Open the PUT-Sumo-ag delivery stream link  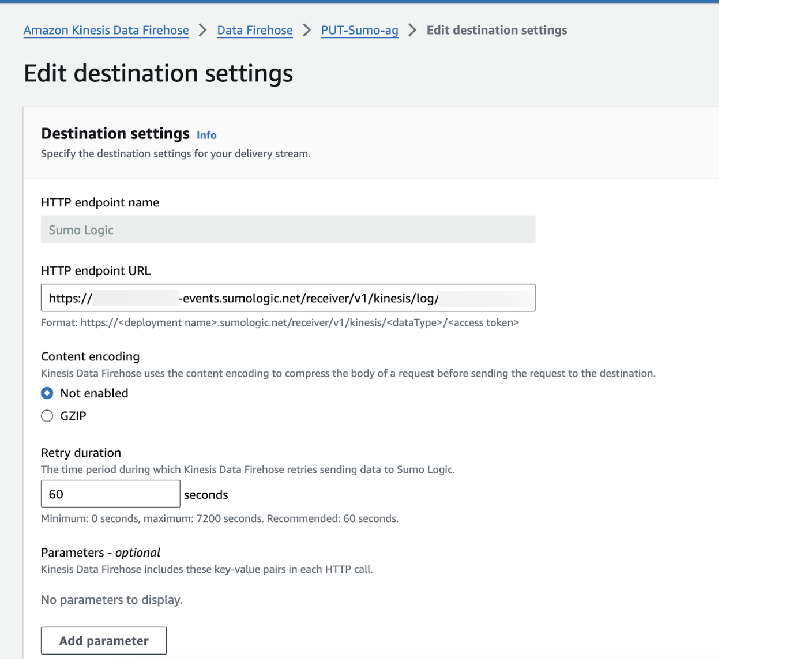(x=359, y=30)
